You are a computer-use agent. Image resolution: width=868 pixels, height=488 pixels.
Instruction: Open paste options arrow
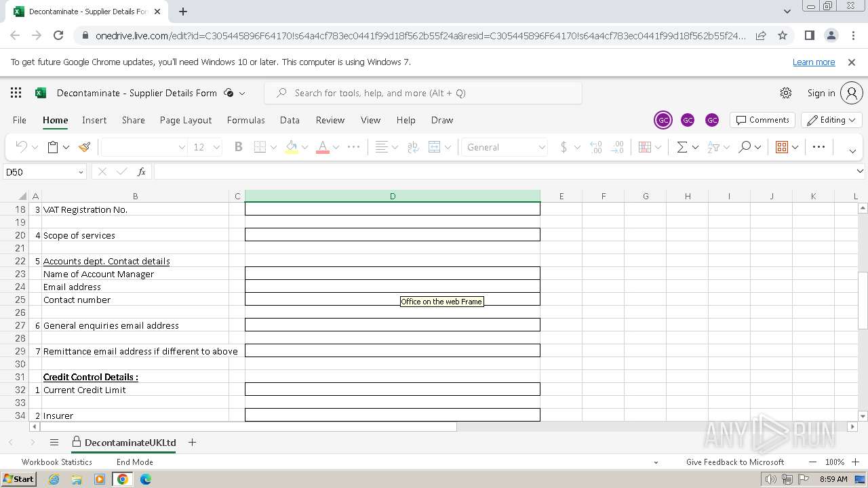(x=66, y=147)
